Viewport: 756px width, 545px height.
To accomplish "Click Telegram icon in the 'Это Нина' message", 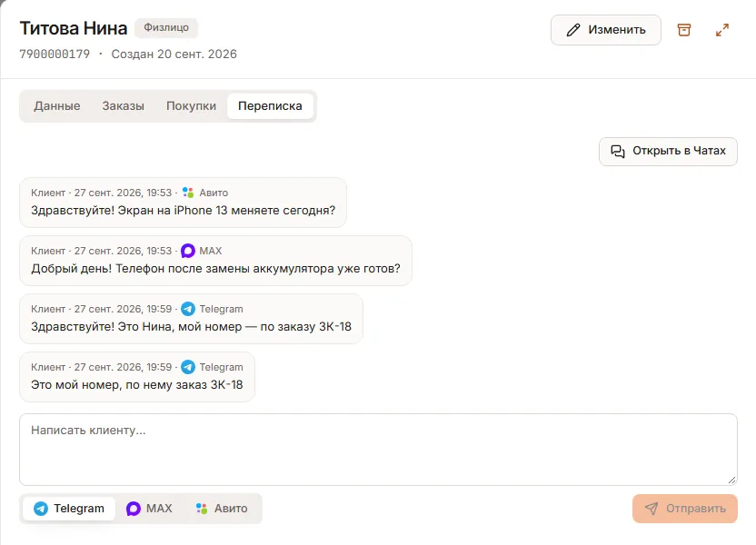I will (x=188, y=309).
